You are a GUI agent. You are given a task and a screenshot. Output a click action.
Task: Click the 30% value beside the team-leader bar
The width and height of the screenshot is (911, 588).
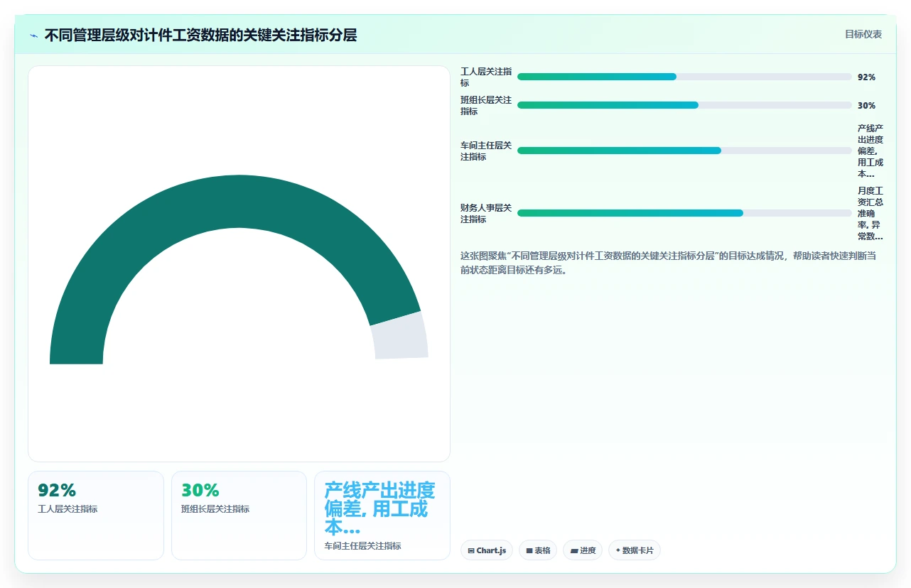pos(866,106)
